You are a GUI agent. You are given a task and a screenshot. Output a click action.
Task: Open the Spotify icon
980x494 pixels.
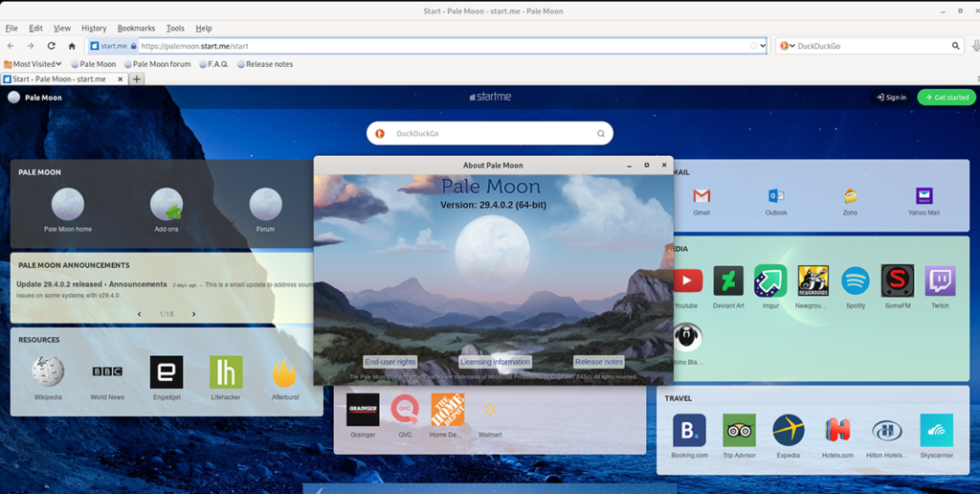tap(856, 281)
